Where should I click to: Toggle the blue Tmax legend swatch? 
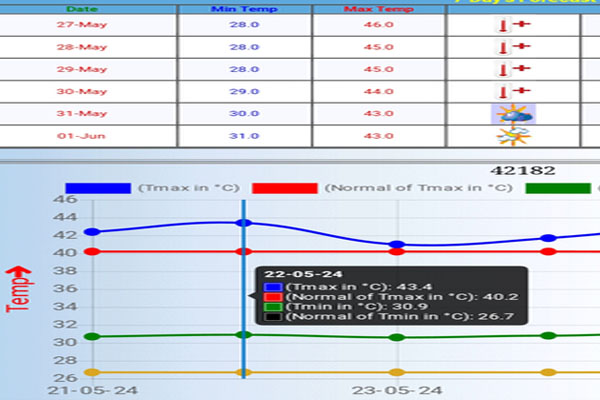click(x=98, y=188)
